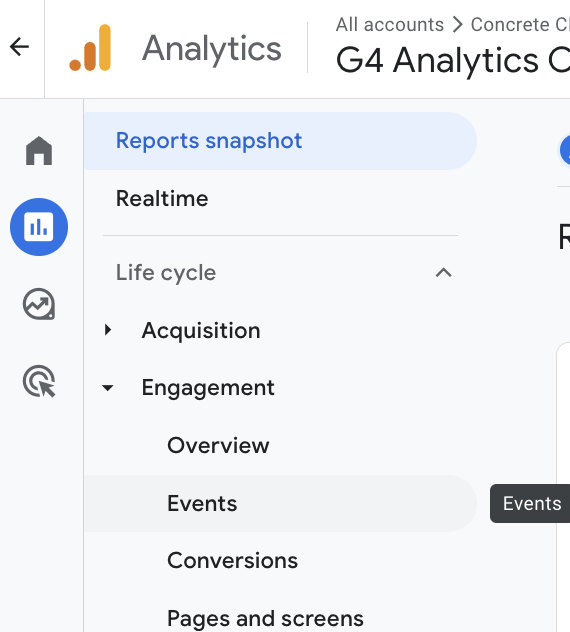
Task: Click the Life cycle section heading
Action: click(166, 273)
